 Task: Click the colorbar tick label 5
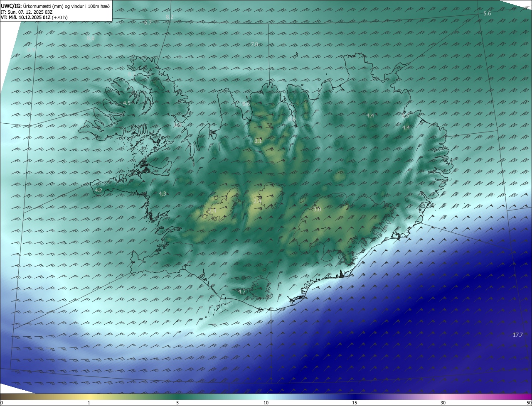tap(177, 403)
